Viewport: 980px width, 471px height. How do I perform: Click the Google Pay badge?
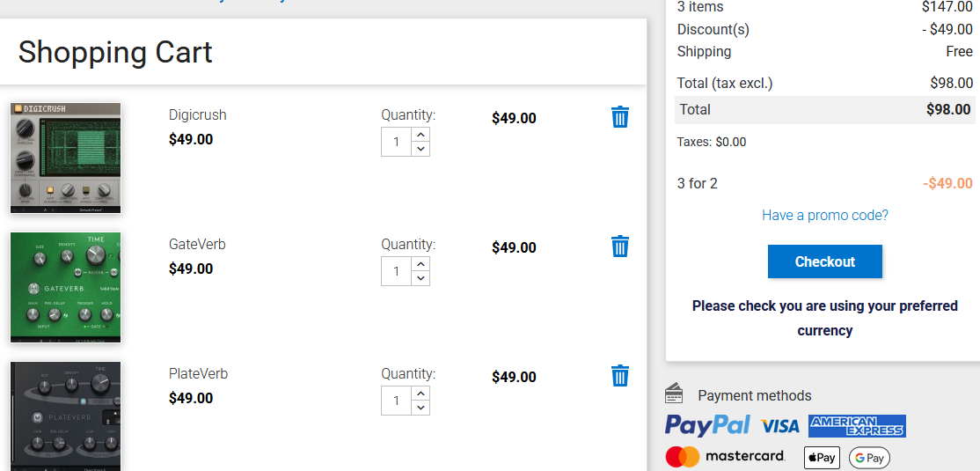click(869, 458)
